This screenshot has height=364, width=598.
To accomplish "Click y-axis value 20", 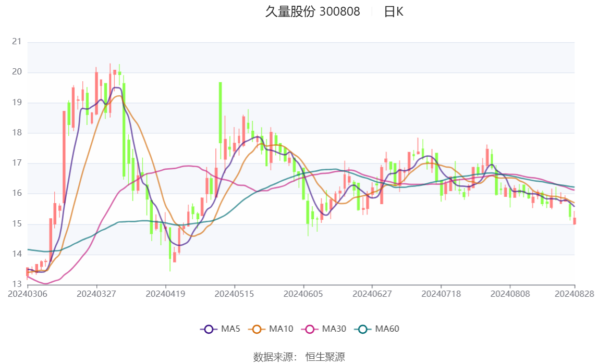I will pyautogui.click(x=17, y=72).
